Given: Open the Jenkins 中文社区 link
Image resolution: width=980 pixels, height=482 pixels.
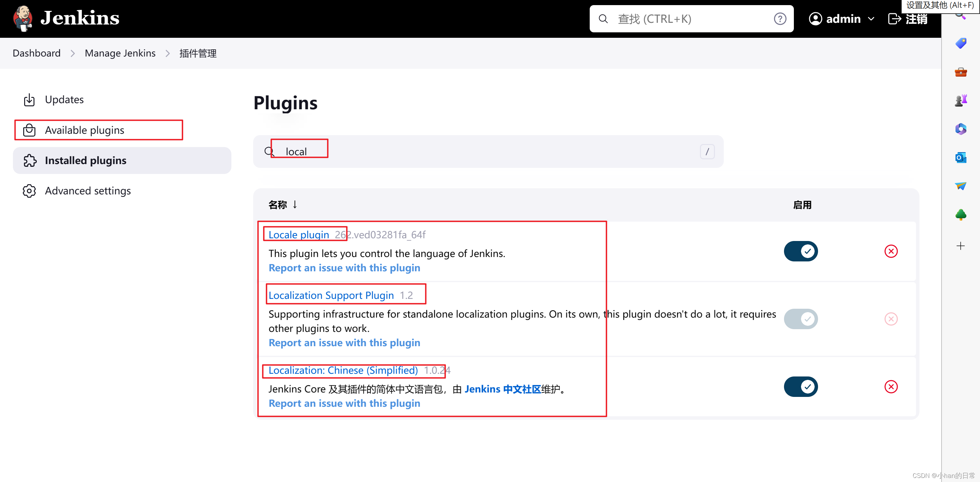Looking at the screenshot, I should click(x=503, y=389).
